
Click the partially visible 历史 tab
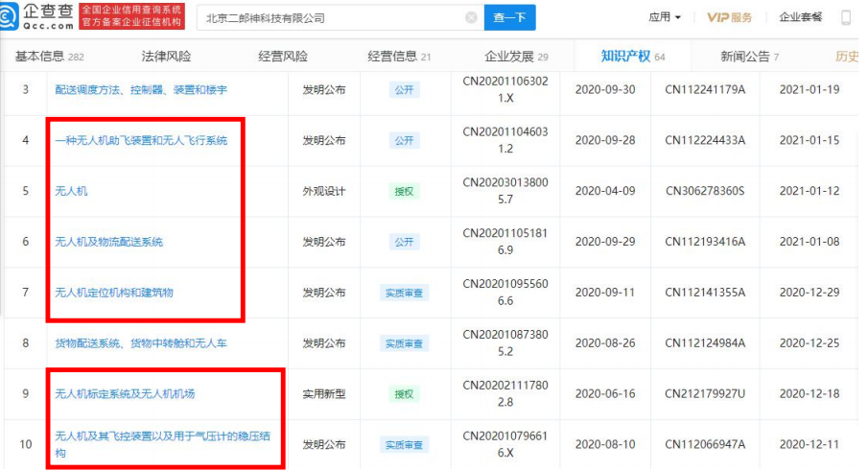(x=846, y=57)
